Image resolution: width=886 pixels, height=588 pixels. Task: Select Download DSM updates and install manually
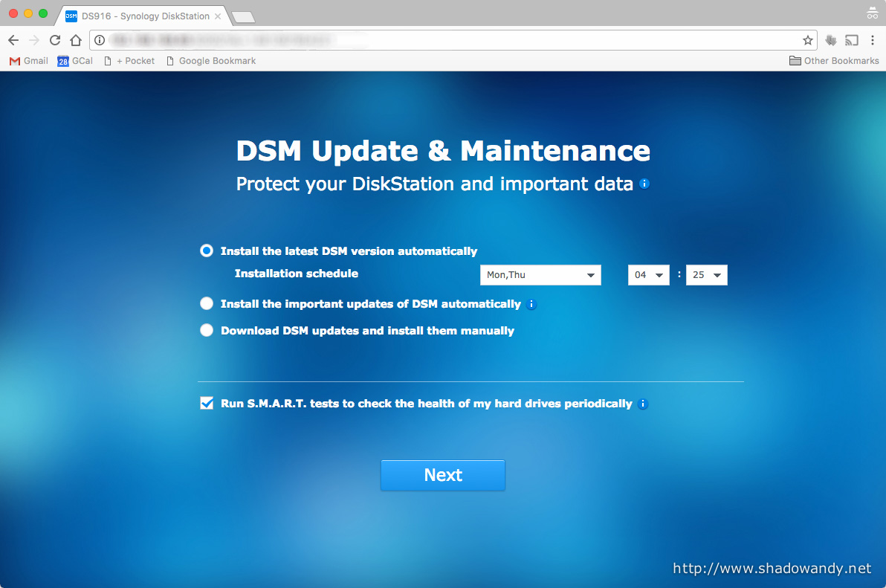pos(207,331)
